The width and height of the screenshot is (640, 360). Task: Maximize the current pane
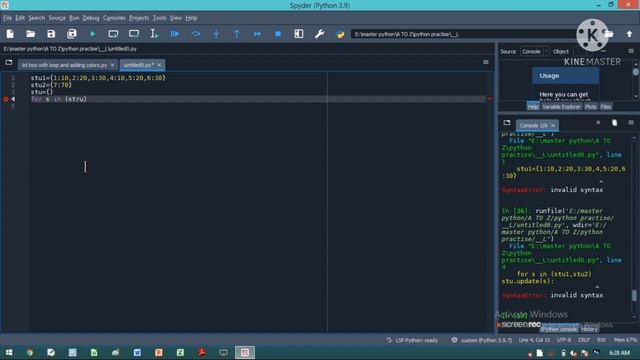point(299,34)
